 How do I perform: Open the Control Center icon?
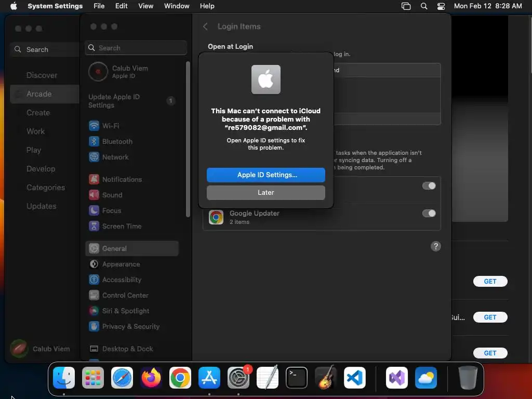coord(94,296)
